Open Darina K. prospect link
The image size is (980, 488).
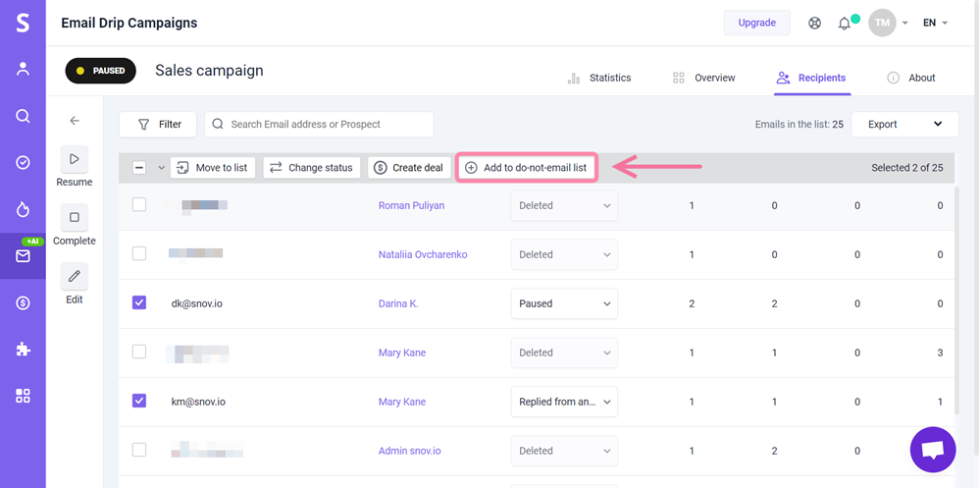[x=398, y=303]
